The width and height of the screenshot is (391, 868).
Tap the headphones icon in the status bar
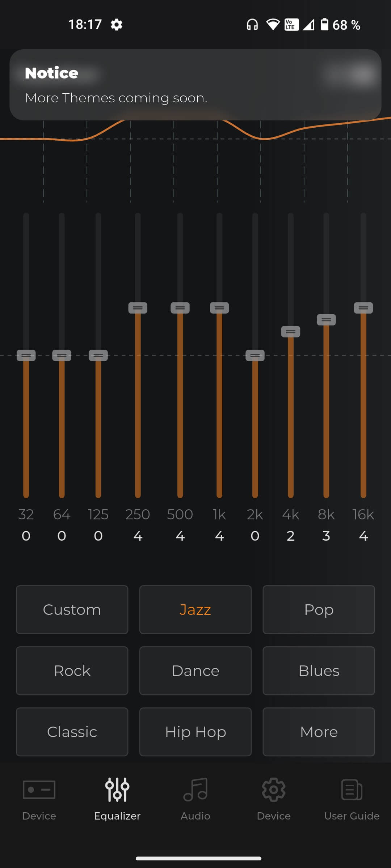coord(252,25)
